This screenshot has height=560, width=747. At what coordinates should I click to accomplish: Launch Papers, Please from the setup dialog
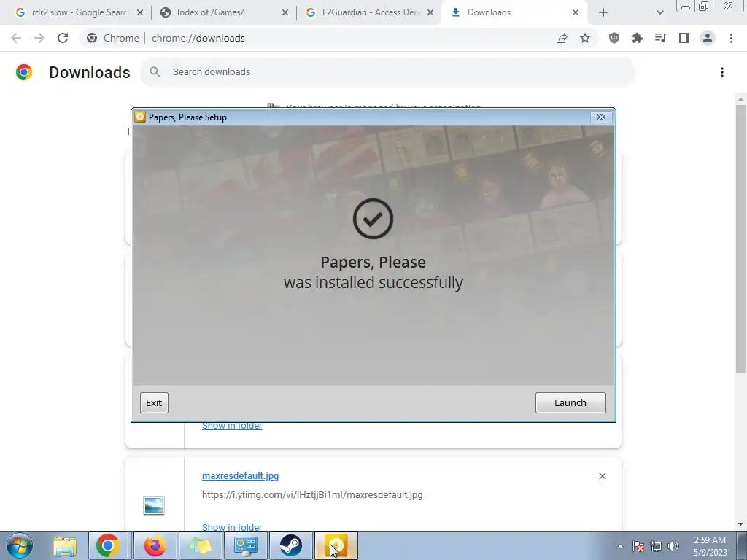pos(570,402)
